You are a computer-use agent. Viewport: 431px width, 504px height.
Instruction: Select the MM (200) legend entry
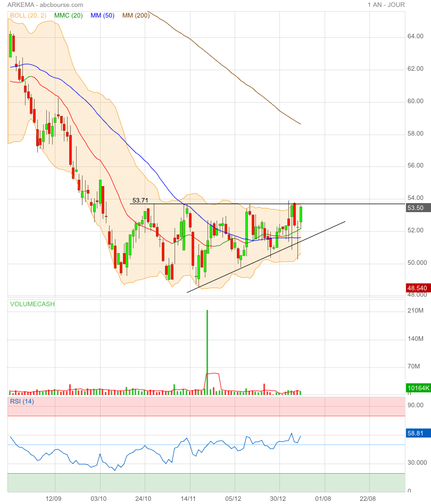[136, 15]
